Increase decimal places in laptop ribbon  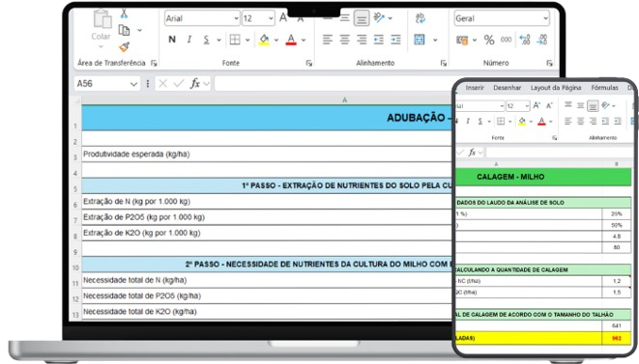point(525,40)
